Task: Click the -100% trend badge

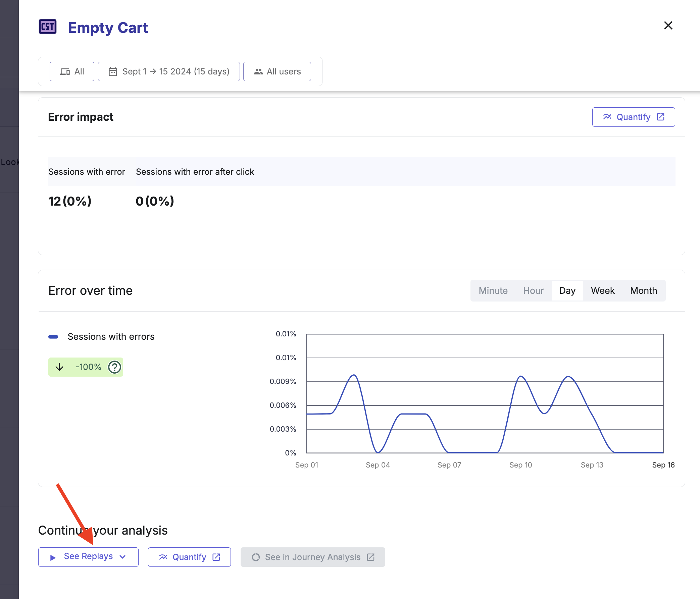Action: [x=86, y=367]
